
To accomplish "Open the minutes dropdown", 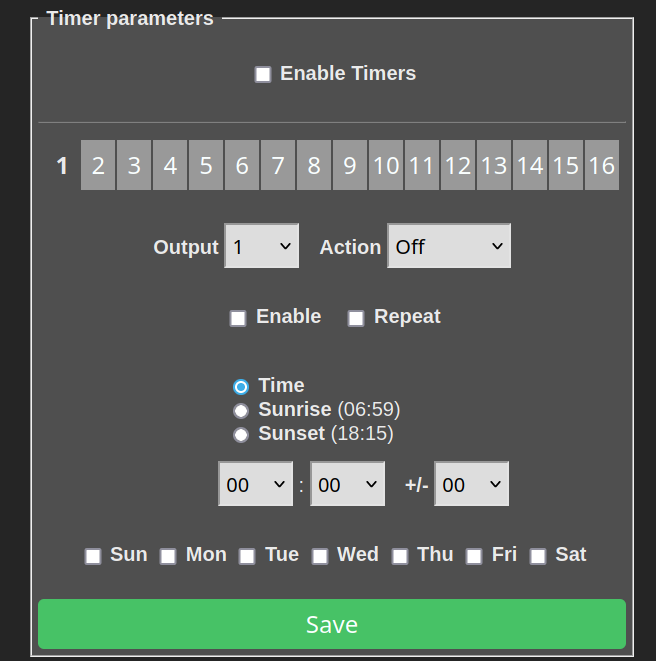I will click(x=347, y=484).
